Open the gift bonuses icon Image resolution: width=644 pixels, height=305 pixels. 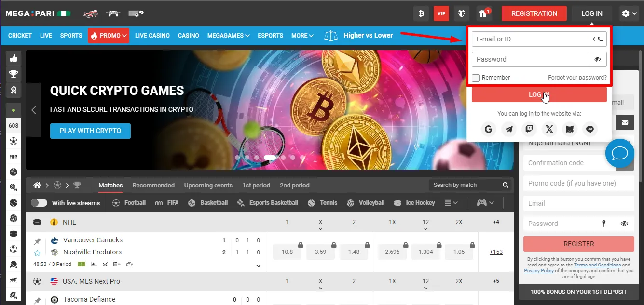coord(482,13)
